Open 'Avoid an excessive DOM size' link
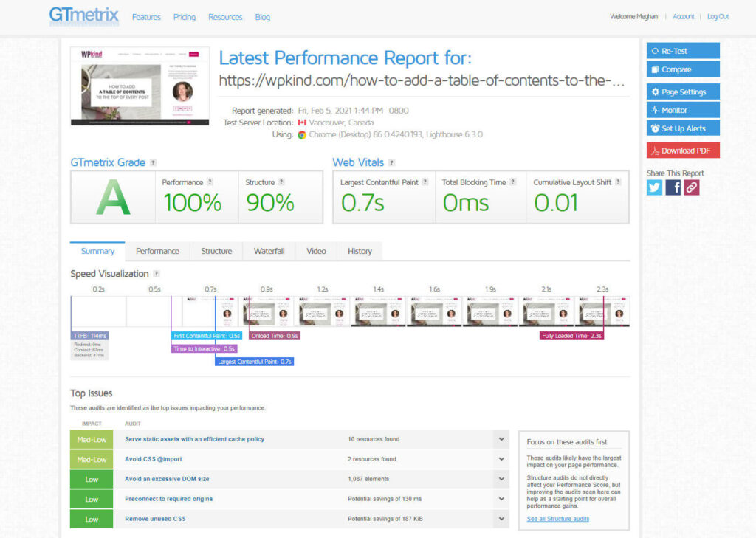The image size is (756, 538). pyautogui.click(x=167, y=479)
